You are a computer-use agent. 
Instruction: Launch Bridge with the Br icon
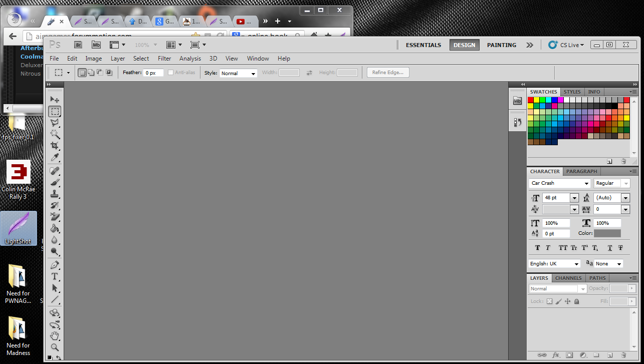[x=78, y=45]
